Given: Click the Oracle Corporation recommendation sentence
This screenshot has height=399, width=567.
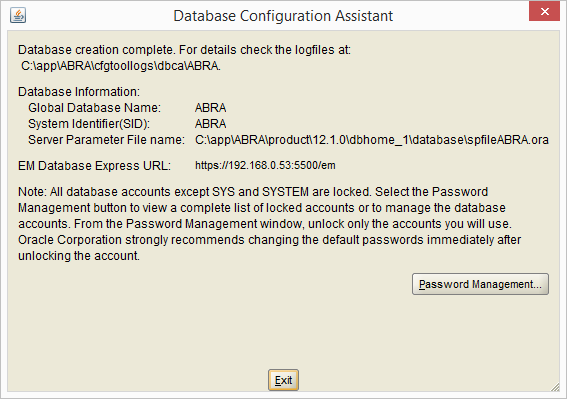Looking at the screenshot, I should [269, 240].
